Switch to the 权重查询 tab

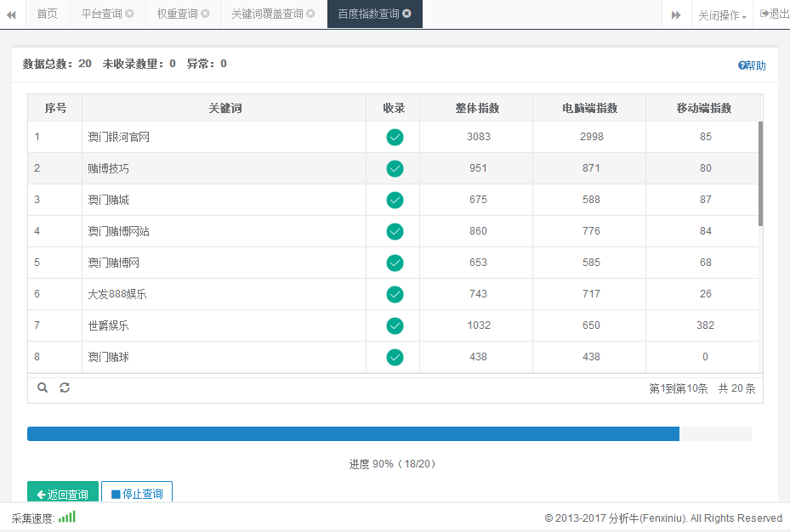coord(177,14)
